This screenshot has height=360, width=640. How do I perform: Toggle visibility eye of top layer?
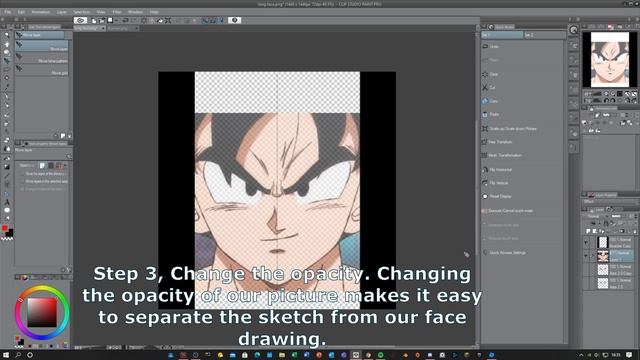[x=587, y=242]
